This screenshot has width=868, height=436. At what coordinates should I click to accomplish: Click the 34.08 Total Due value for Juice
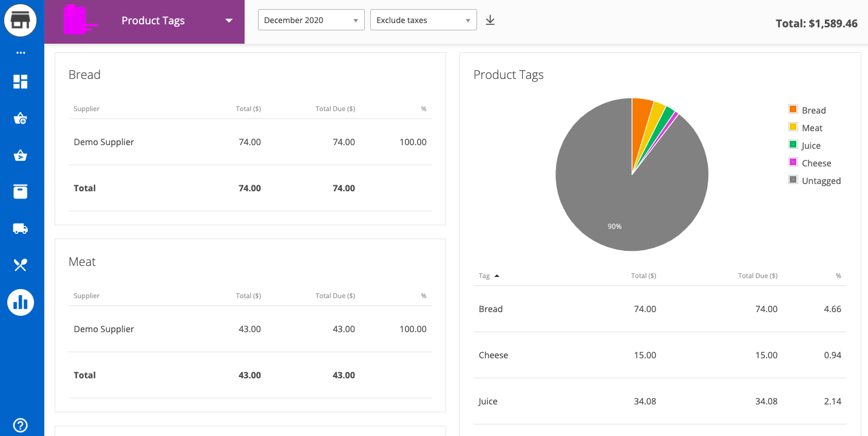coord(766,401)
